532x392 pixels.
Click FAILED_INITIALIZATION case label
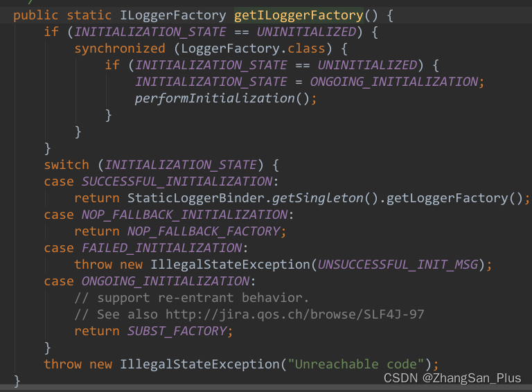point(162,248)
